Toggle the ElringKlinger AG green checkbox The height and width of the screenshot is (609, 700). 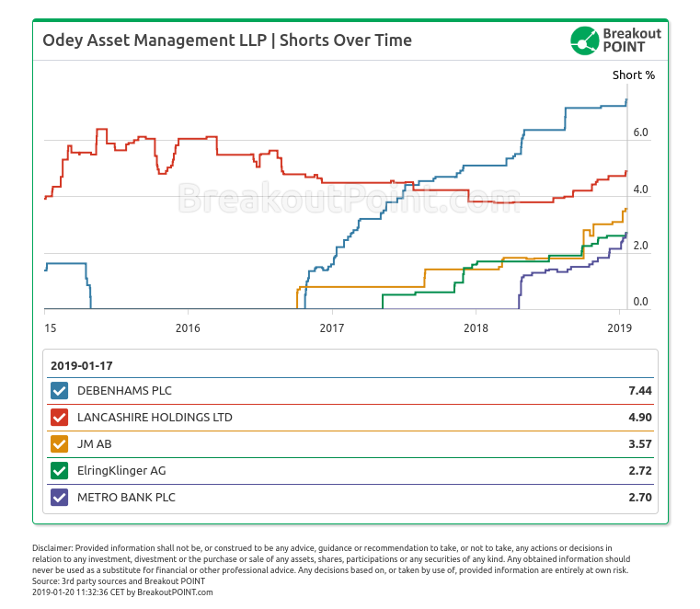(60, 471)
